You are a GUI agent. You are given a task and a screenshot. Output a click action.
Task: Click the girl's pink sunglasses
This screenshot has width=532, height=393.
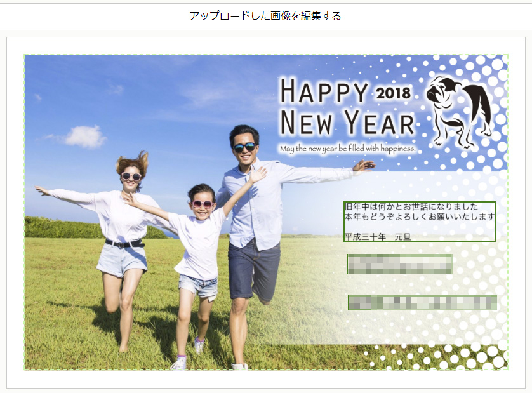coord(202,204)
